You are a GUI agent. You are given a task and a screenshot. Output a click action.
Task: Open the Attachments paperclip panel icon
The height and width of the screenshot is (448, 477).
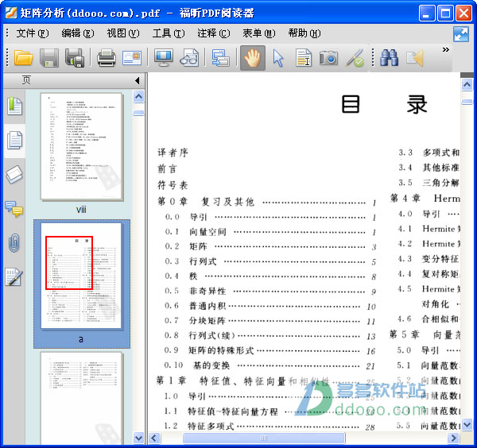point(14,242)
